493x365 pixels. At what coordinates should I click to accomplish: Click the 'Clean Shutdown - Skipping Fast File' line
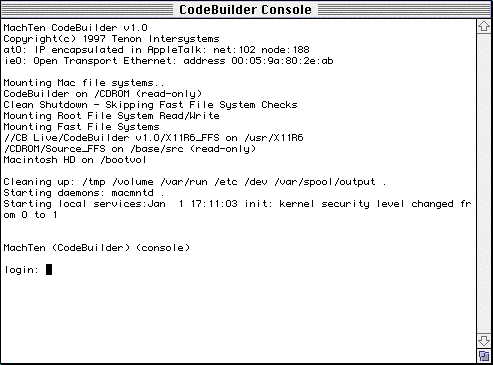click(150, 105)
